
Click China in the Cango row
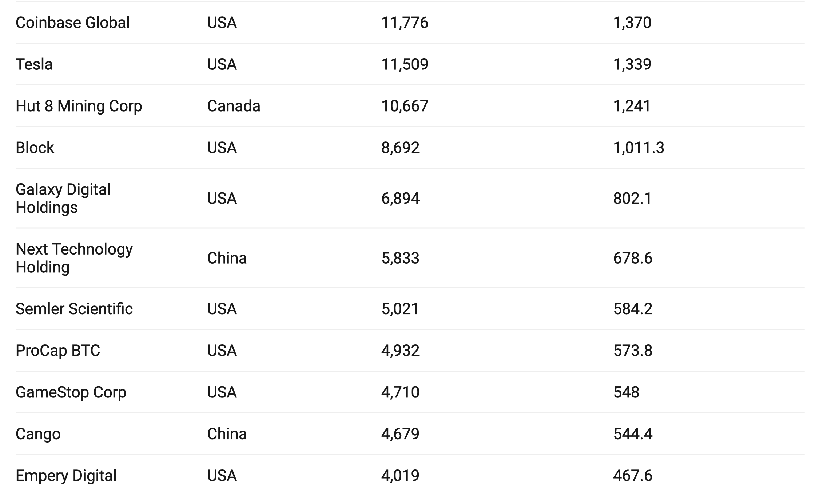227,434
